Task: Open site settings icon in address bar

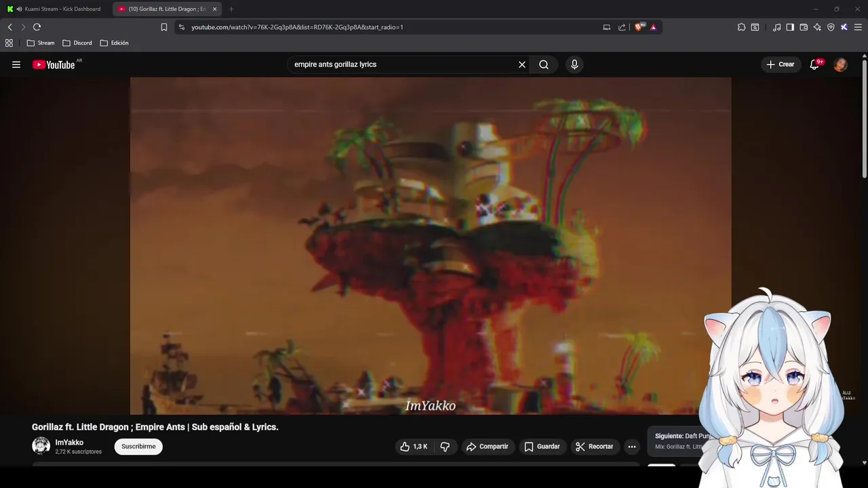Action: (181, 27)
